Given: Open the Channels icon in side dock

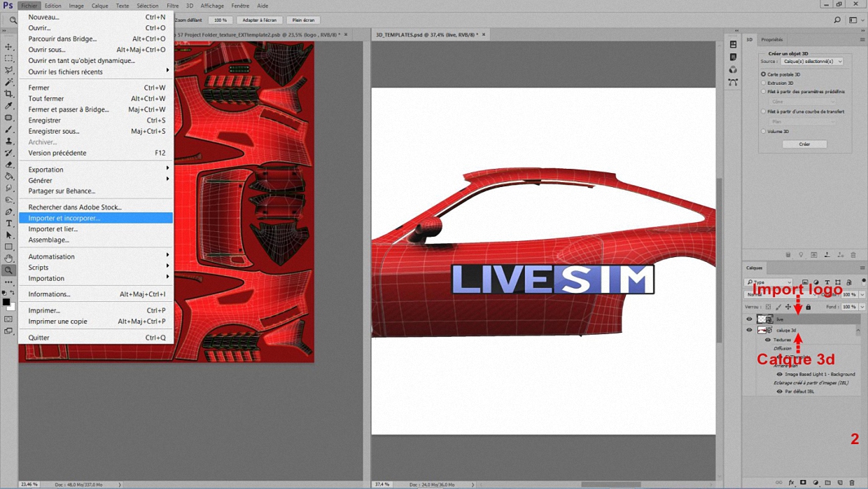Looking at the screenshot, I should click(733, 69).
